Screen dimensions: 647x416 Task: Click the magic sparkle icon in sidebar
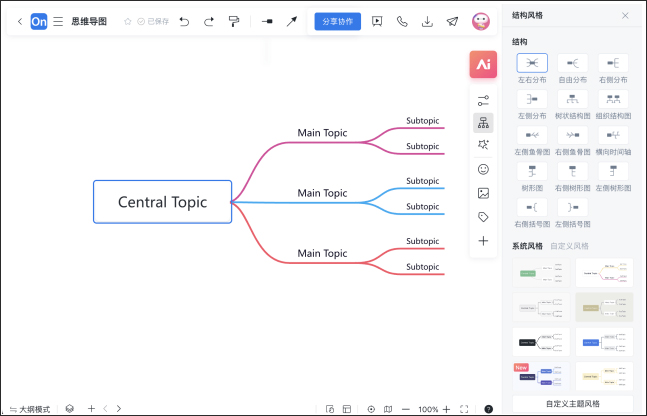pyautogui.click(x=483, y=144)
